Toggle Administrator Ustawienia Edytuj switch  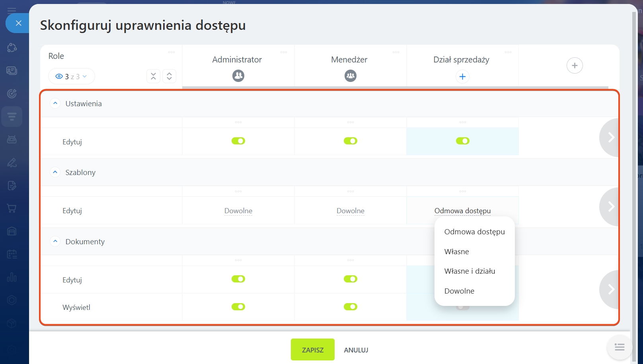click(238, 141)
